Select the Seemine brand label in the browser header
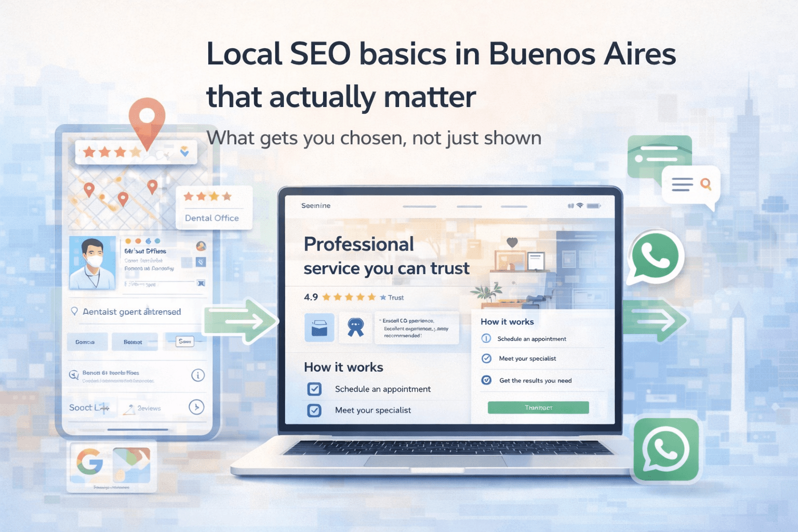Viewport: 798px width, 532px height. (x=315, y=206)
